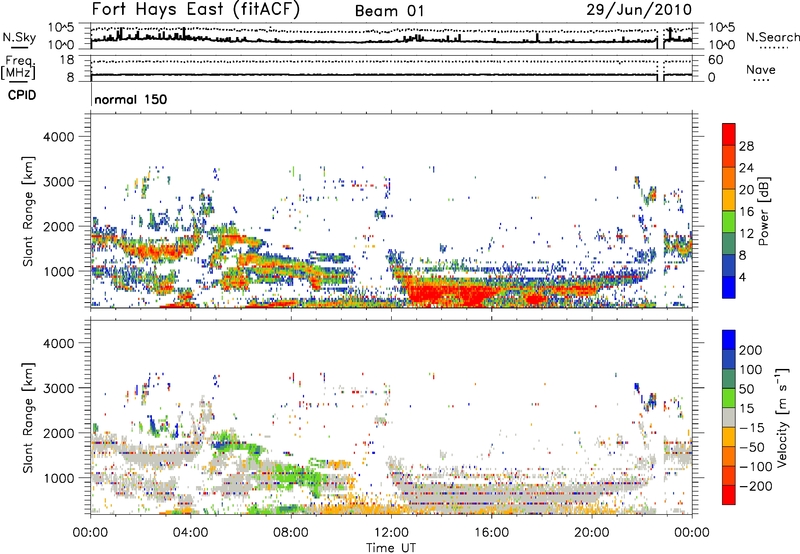This screenshot has width=800, height=554.
Task: Click the '2000' tick on velocity panel
Action: (58, 433)
